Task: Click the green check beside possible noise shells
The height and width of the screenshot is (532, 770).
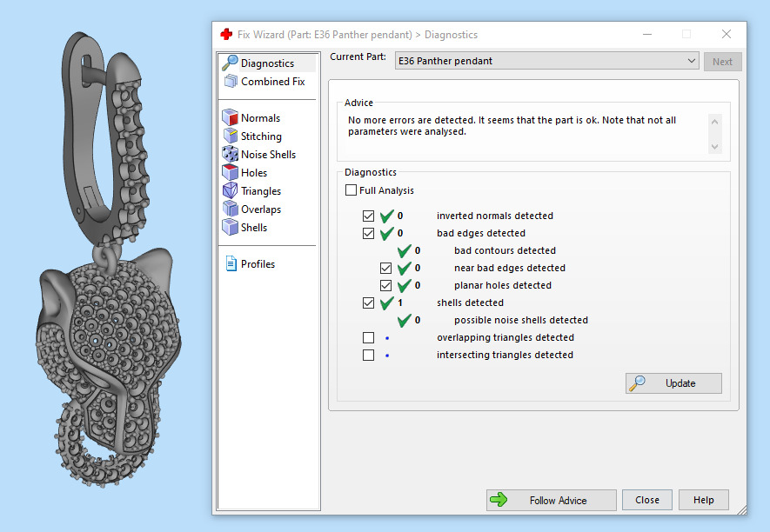Action: 405,320
